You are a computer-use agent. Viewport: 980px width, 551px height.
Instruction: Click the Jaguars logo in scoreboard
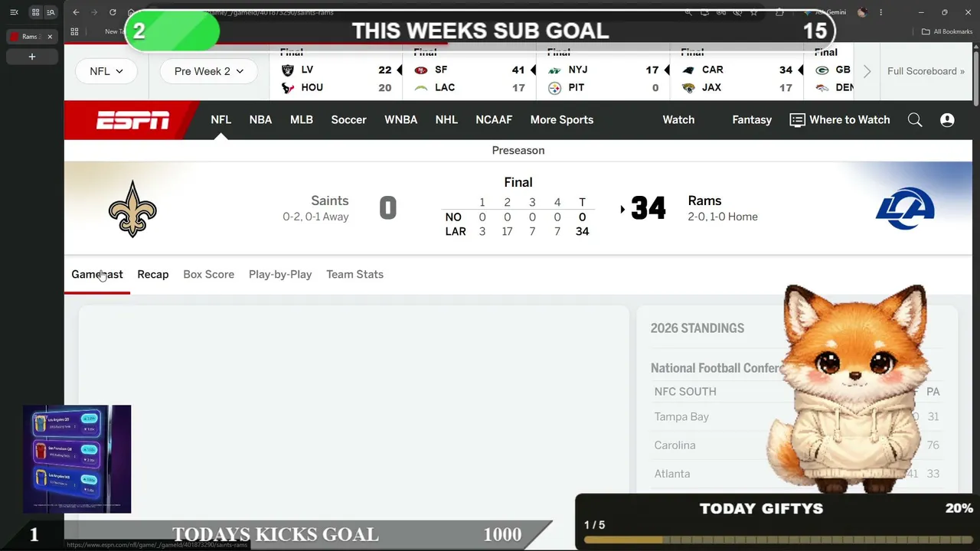(688, 88)
